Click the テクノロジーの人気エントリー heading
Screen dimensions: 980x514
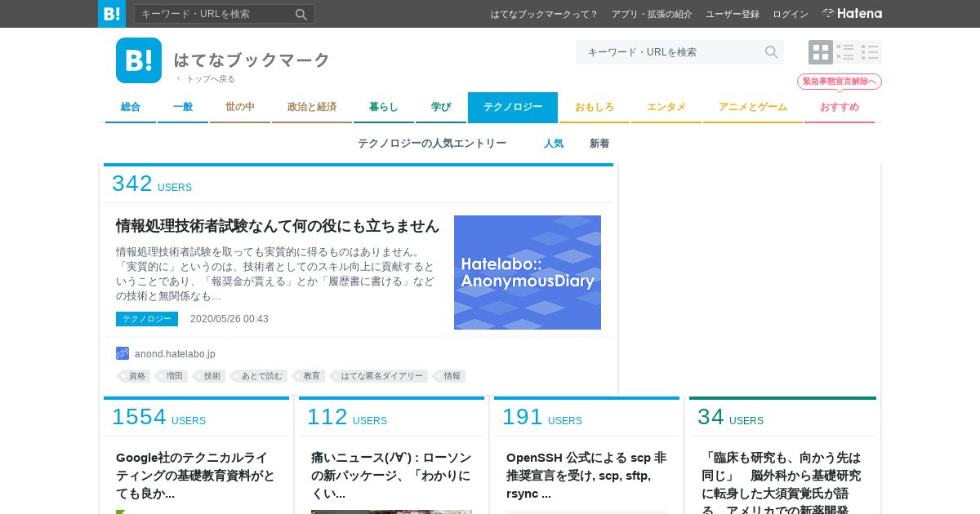point(432,144)
